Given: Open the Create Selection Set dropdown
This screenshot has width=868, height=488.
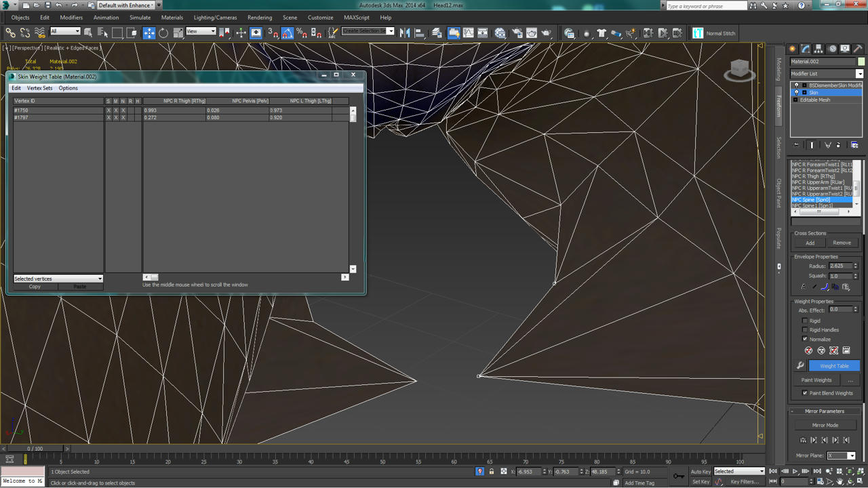Looking at the screenshot, I should pos(368,31).
